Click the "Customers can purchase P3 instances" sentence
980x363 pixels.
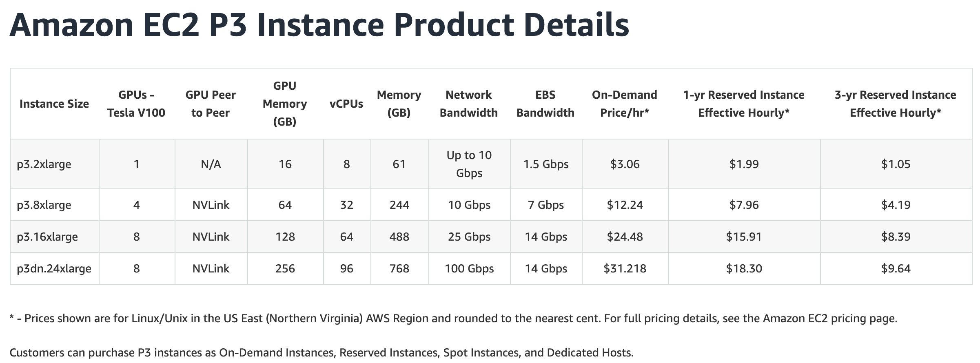321,353
